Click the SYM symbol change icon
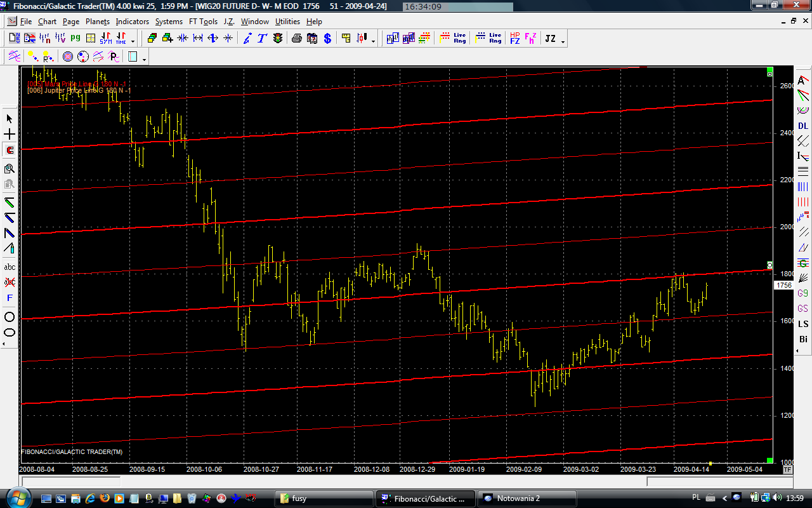The width and height of the screenshot is (812, 508). click(x=105, y=39)
